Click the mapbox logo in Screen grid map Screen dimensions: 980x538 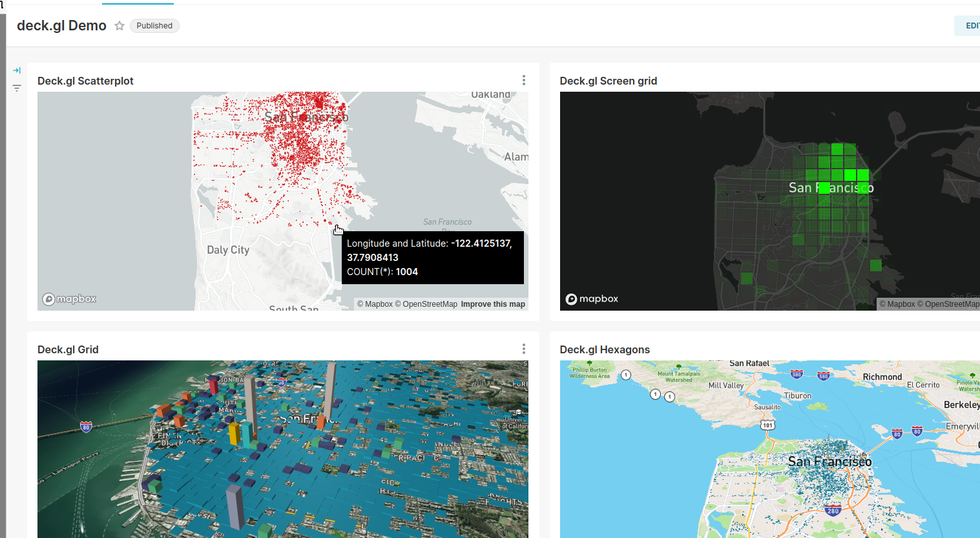tap(592, 299)
